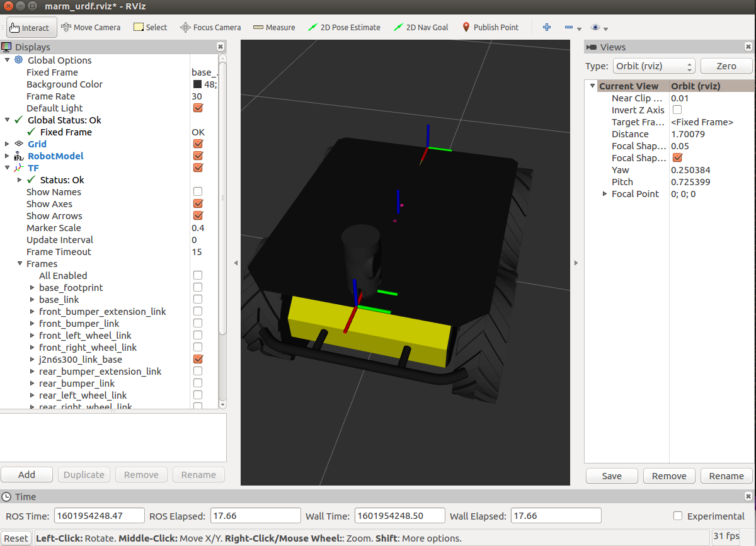756x546 pixels.
Task: Save the current view
Action: [612, 475]
